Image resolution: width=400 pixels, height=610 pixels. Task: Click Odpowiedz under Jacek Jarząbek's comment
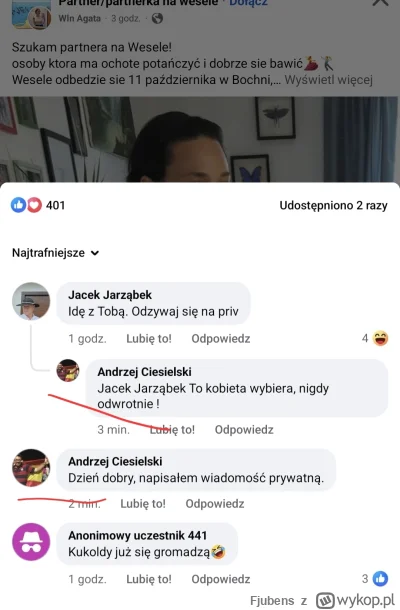click(221, 338)
